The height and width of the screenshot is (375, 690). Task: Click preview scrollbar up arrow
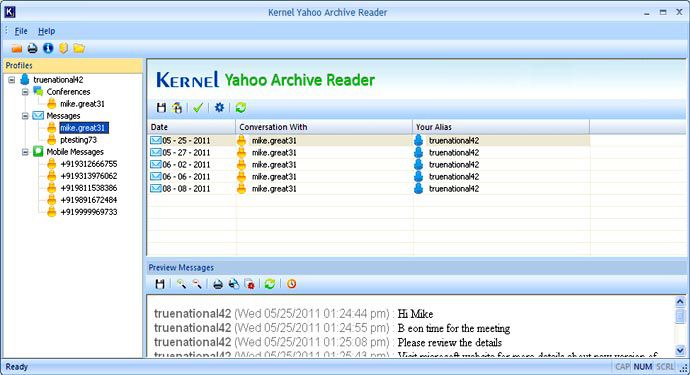pos(680,302)
